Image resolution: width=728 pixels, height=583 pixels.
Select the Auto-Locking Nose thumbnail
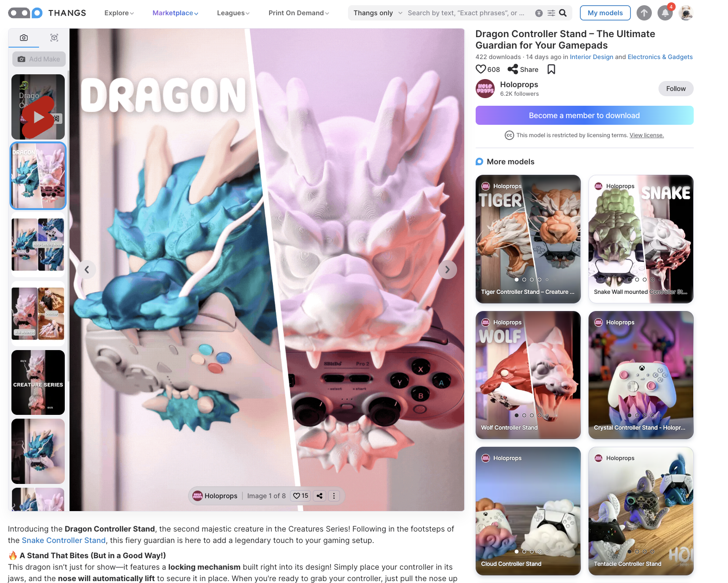point(38,245)
